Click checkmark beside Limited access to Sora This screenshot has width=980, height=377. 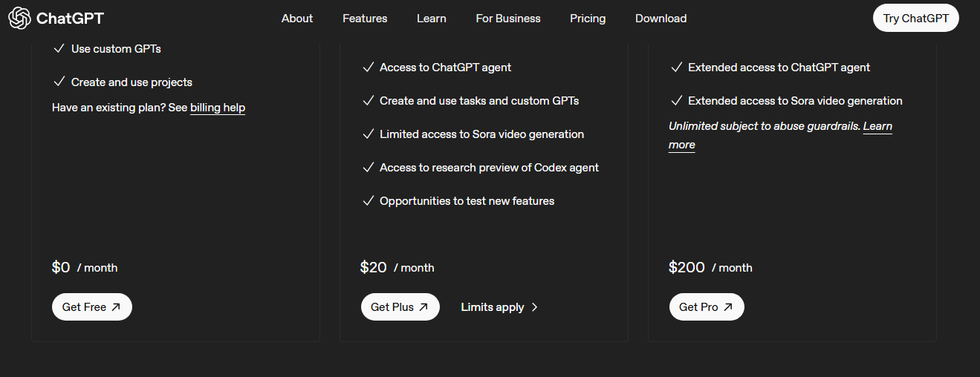[368, 134]
